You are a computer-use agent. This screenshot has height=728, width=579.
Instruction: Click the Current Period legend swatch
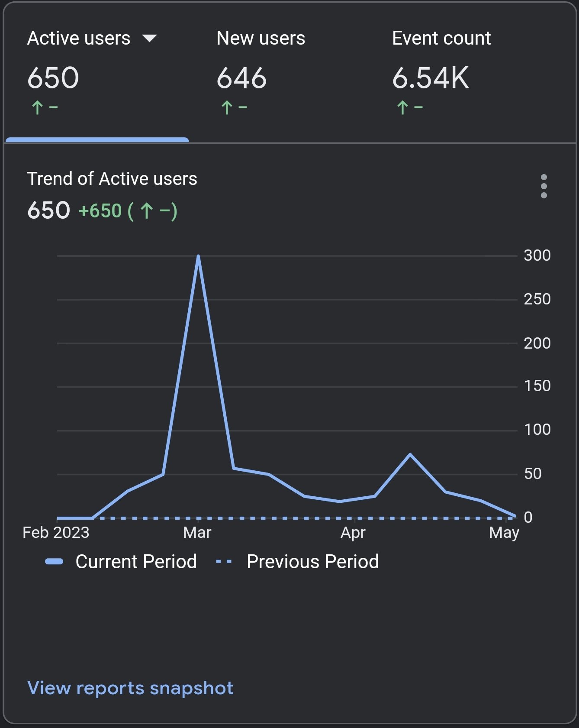[x=55, y=562]
